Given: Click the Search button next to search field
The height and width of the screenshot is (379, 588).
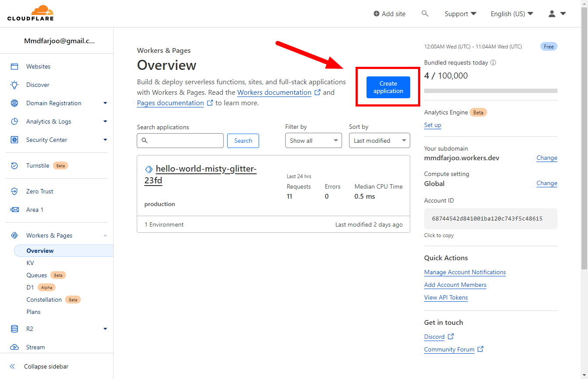Looking at the screenshot, I should click(243, 141).
